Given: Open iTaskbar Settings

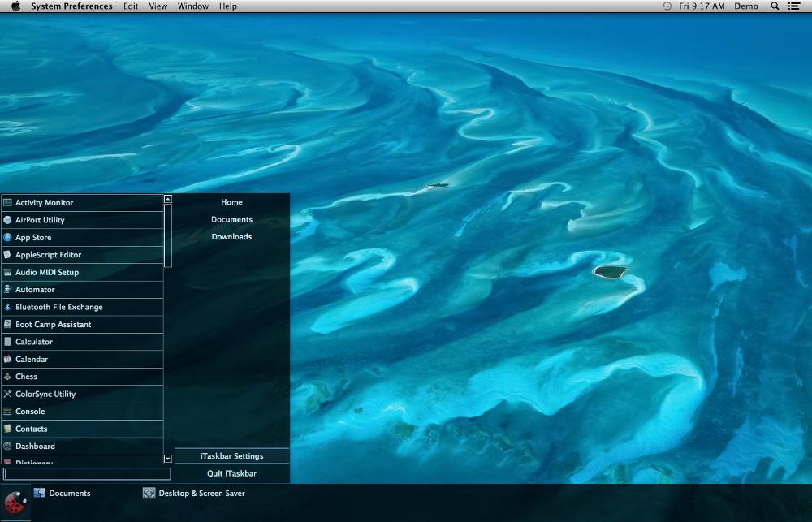Looking at the screenshot, I should (231, 455).
